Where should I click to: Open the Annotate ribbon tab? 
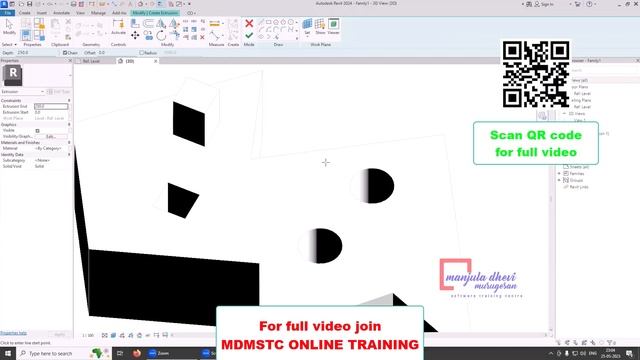pyautogui.click(x=62, y=13)
